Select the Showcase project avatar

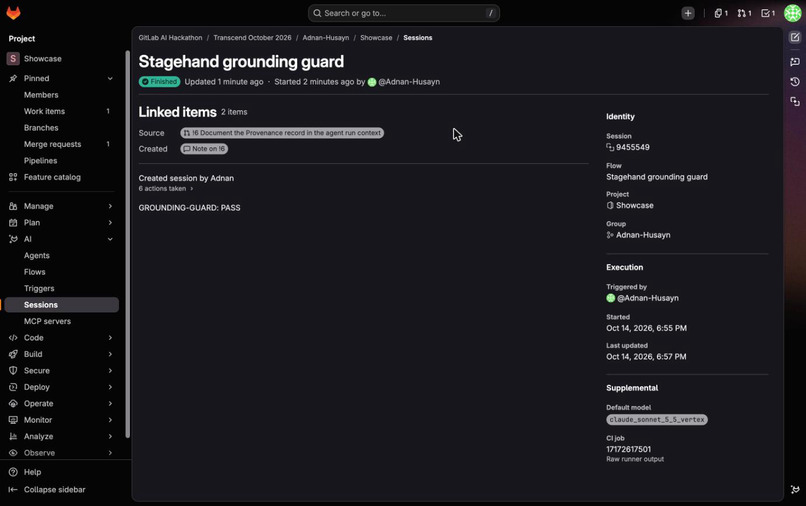[13, 59]
